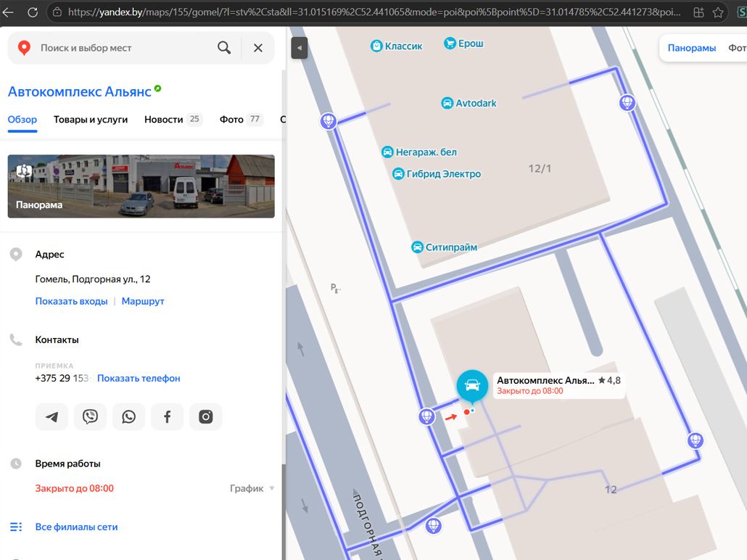
Task: Click the Автокомплекс Альянс map label card
Action: click(x=558, y=385)
